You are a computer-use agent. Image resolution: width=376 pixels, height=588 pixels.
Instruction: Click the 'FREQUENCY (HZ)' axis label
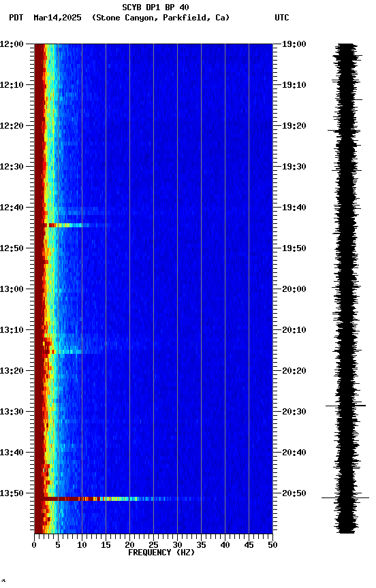click(161, 553)
